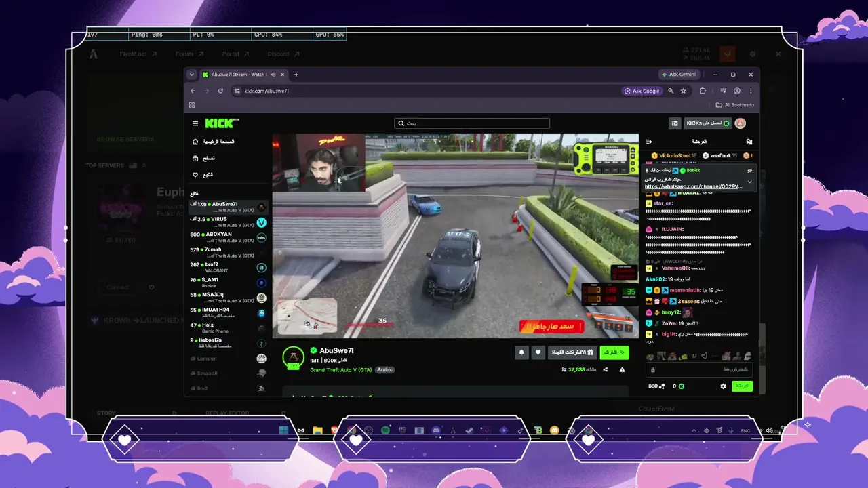Click Ask Gemini in Chrome title bar

click(x=679, y=75)
